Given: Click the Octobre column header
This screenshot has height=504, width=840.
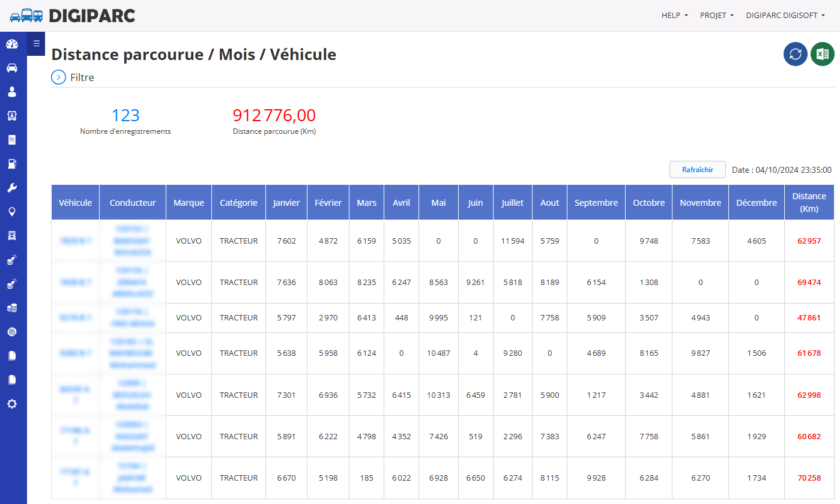Looking at the screenshot, I should [649, 202].
